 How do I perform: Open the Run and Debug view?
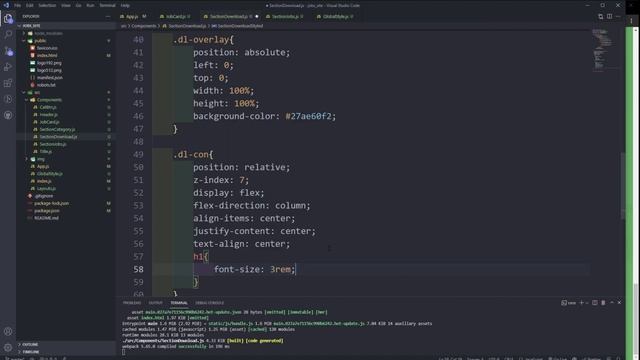click(8, 67)
